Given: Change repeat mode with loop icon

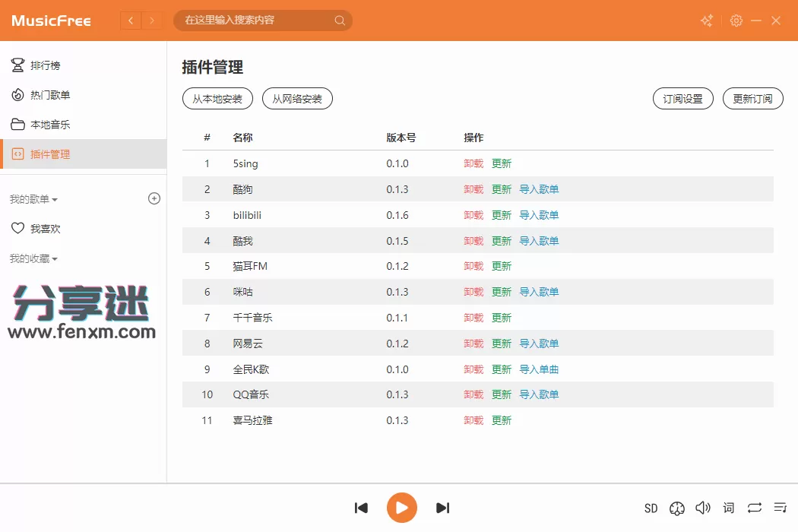Looking at the screenshot, I should [754, 508].
